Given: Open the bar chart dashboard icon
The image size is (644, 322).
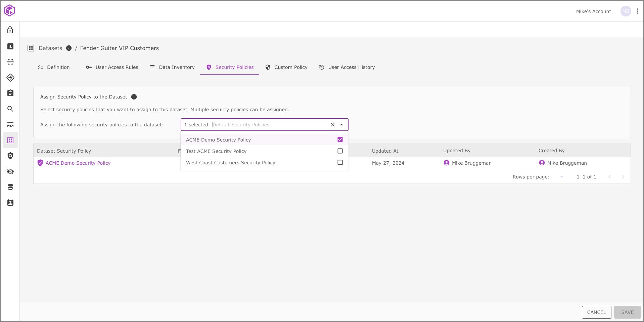Looking at the screenshot, I should 10,46.
